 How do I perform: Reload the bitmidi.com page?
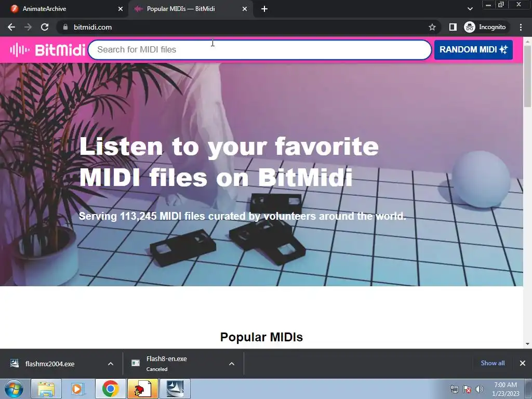[x=45, y=27]
